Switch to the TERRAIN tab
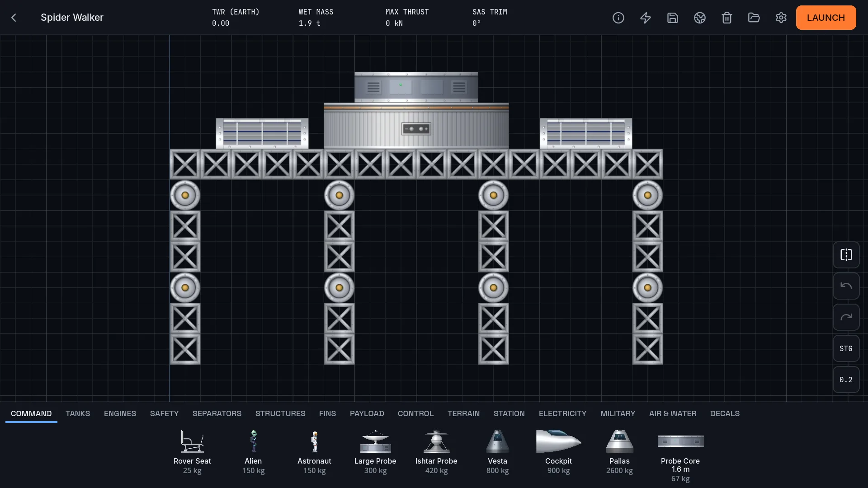The height and width of the screenshot is (488, 868). pos(463,413)
